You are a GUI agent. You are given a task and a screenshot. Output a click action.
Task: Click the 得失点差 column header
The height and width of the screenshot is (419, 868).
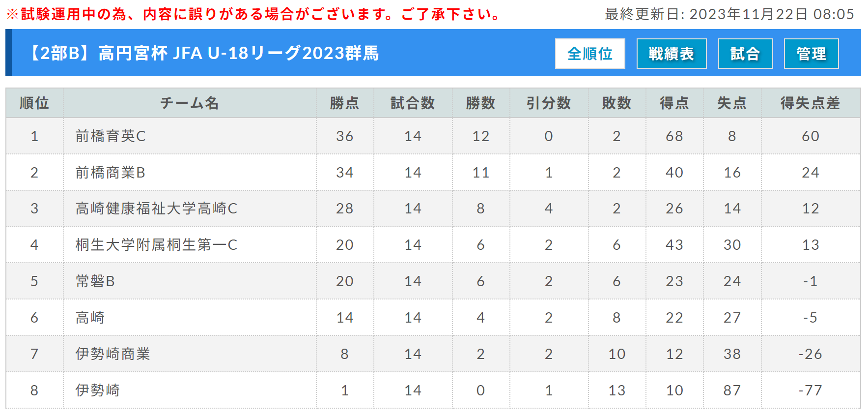coord(811,103)
